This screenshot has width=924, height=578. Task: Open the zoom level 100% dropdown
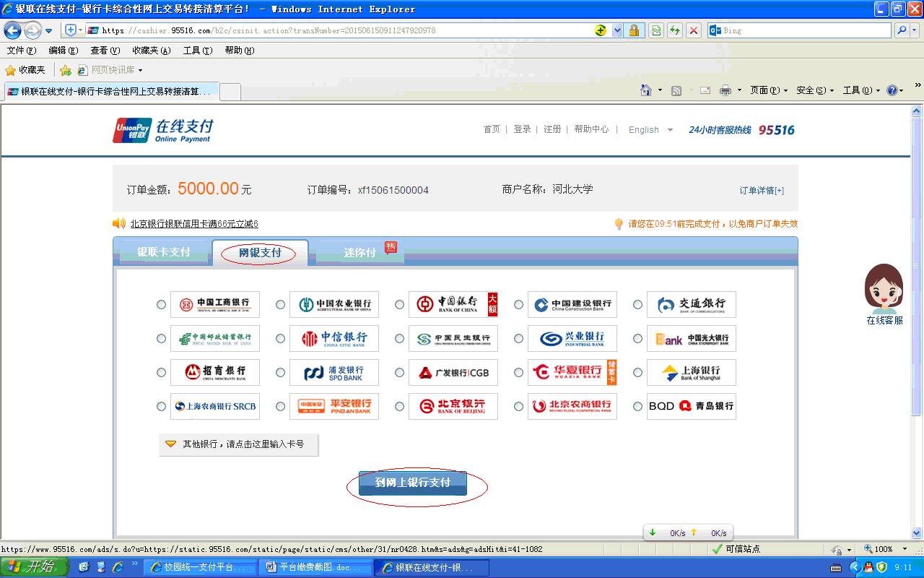(905, 550)
